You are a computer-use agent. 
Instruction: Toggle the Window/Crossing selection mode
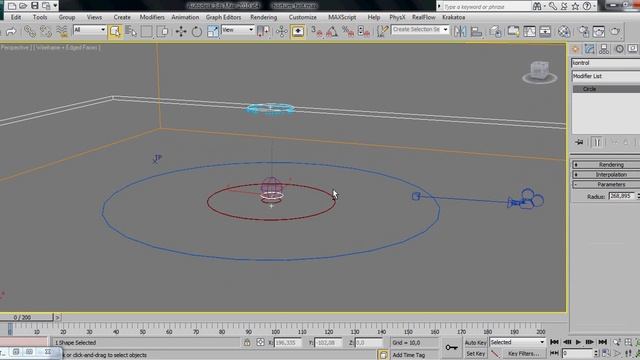(162, 31)
